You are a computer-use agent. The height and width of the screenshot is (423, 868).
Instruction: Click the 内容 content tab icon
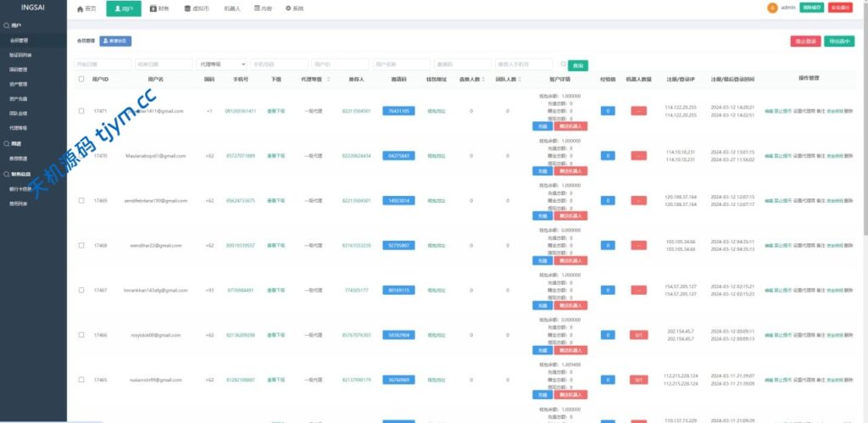click(257, 8)
